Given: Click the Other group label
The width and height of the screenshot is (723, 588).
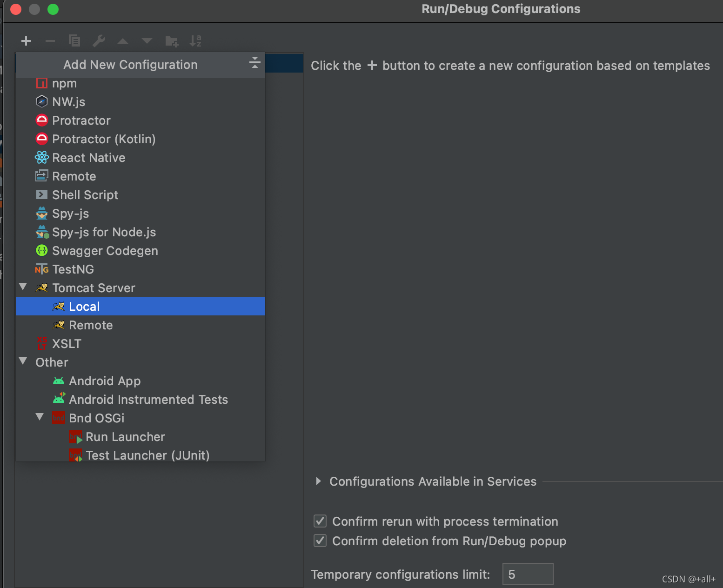Looking at the screenshot, I should 52,362.
